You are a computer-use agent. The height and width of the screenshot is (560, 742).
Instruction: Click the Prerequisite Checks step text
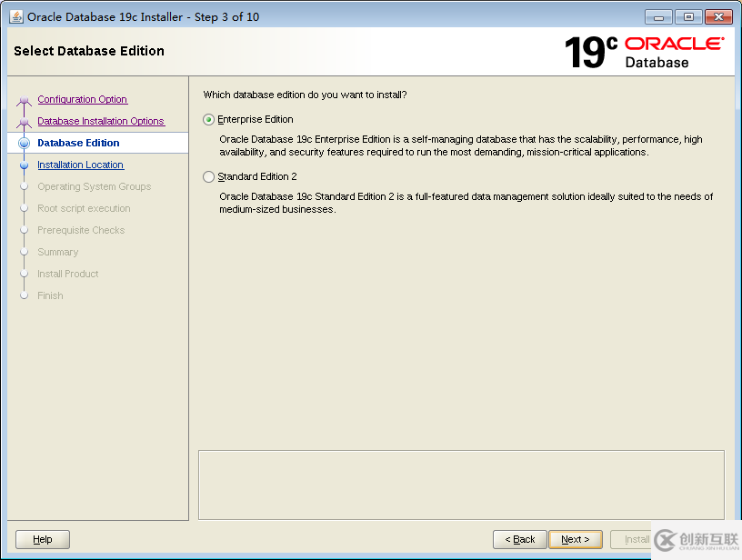pyautogui.click(x=81, y=230)
